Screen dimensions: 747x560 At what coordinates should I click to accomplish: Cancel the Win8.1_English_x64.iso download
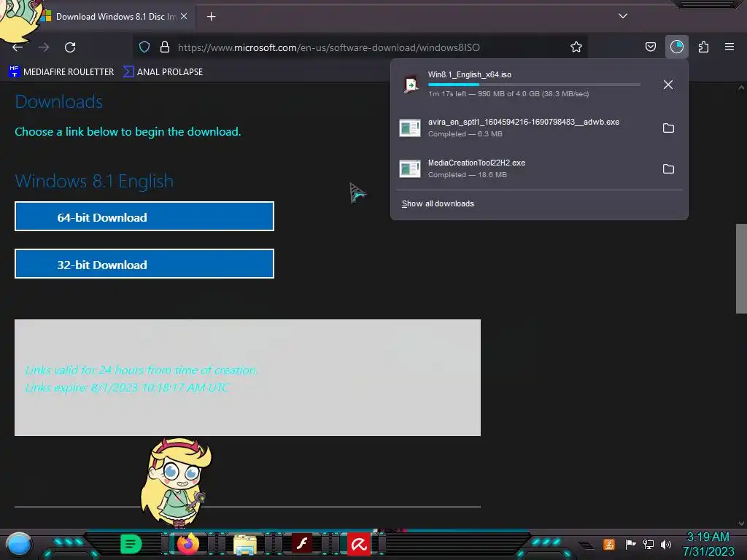click(668, 85)
